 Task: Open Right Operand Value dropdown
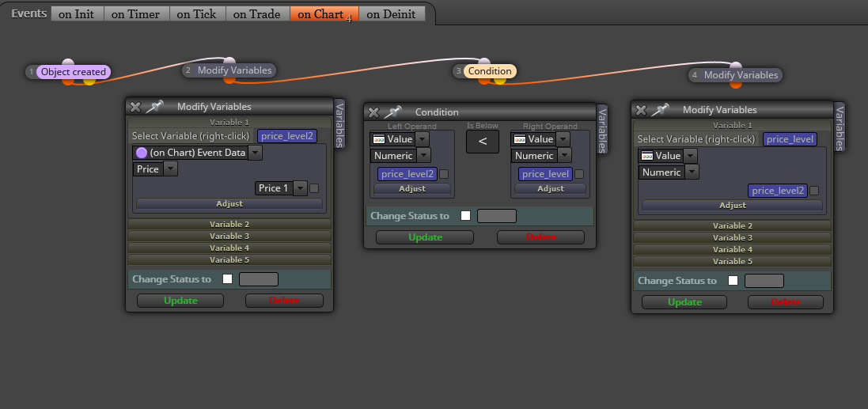click(x=563, y=139)
